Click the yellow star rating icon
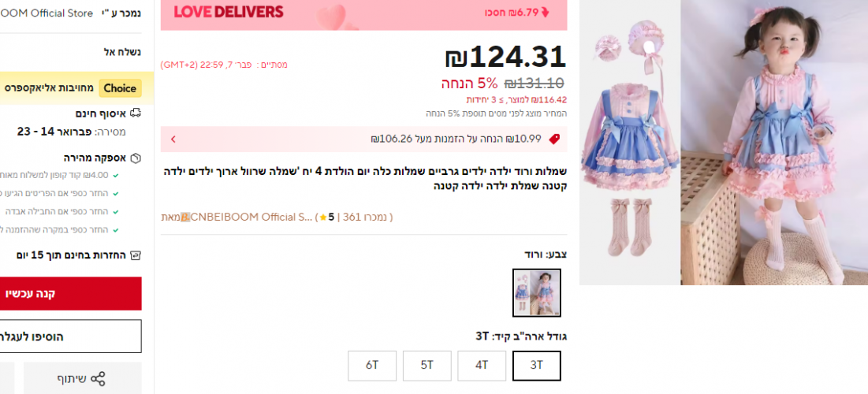This screenshot has width=868, height=394. tap(322, 217)
